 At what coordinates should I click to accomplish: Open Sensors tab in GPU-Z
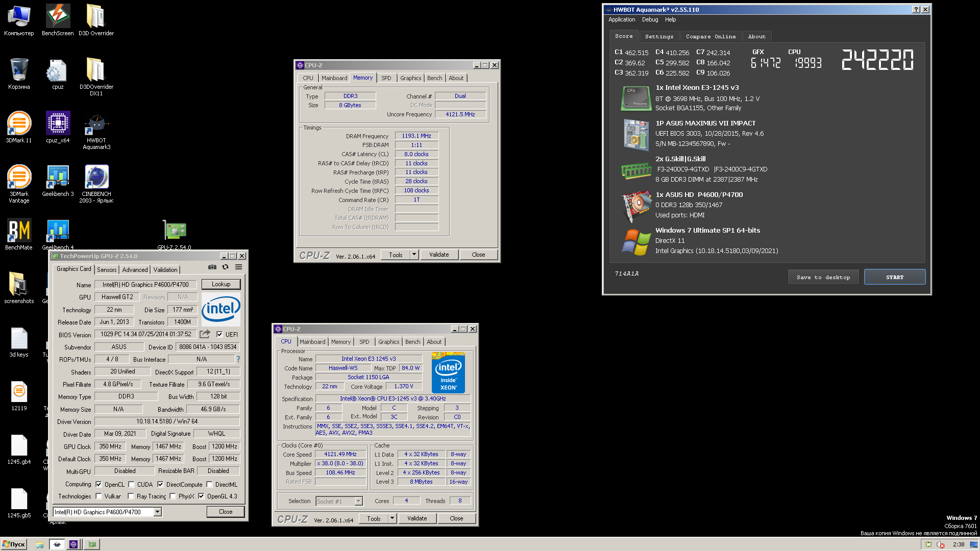coord(107,270)
